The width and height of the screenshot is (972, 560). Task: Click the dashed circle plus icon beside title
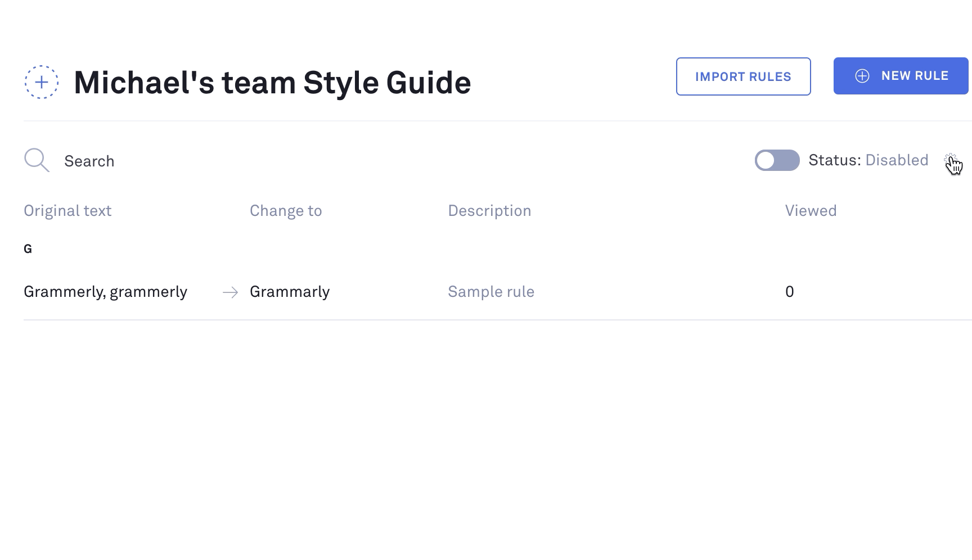click(41, 82)
